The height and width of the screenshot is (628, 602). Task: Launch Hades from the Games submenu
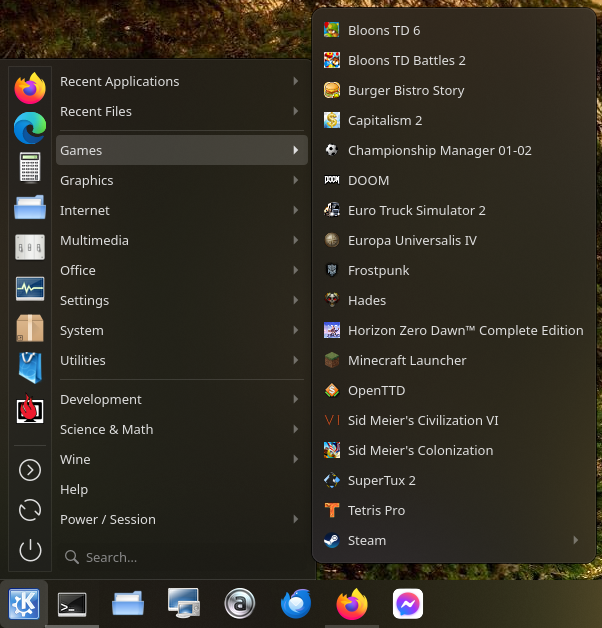(x=366, y=300)
